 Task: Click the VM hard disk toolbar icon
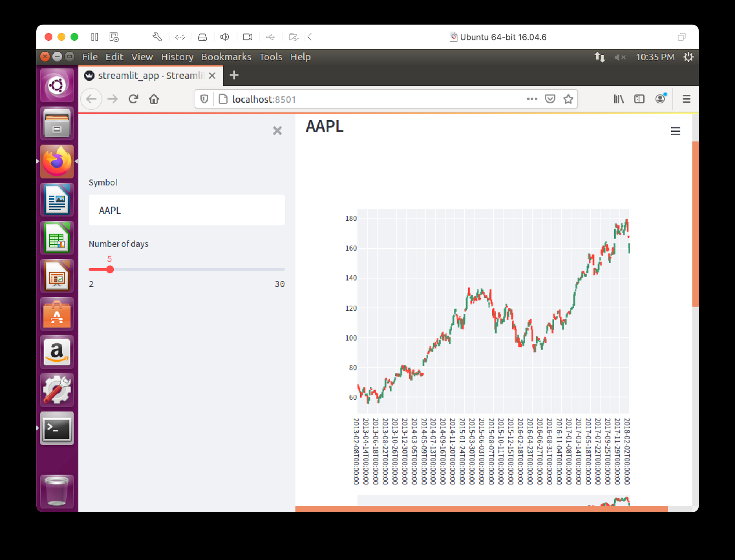pyautogui.click(x=202, y=37)
